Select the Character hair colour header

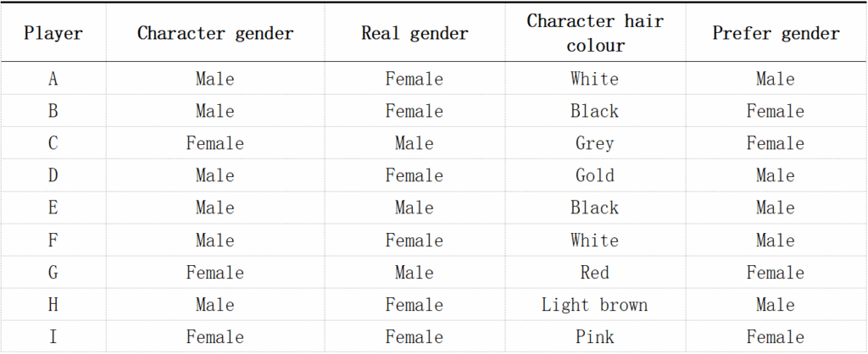[594, 33]
